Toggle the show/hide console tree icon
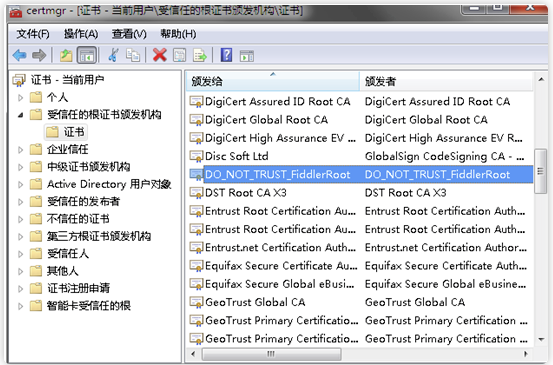 87,55
